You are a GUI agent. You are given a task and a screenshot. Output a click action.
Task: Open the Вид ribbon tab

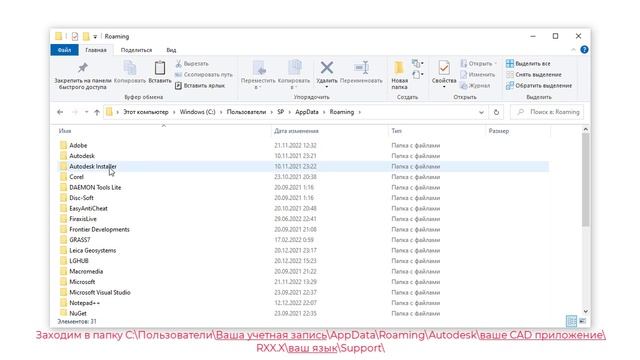point(171,50)
